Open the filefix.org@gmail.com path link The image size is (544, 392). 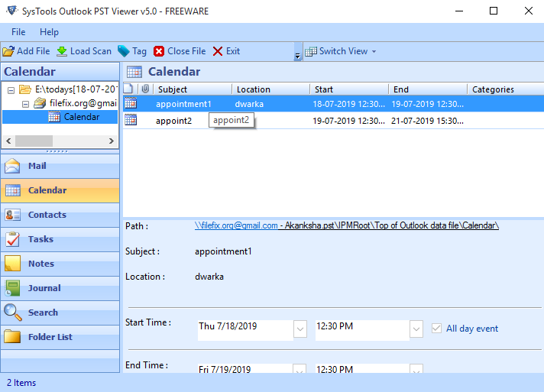point(236,226)
